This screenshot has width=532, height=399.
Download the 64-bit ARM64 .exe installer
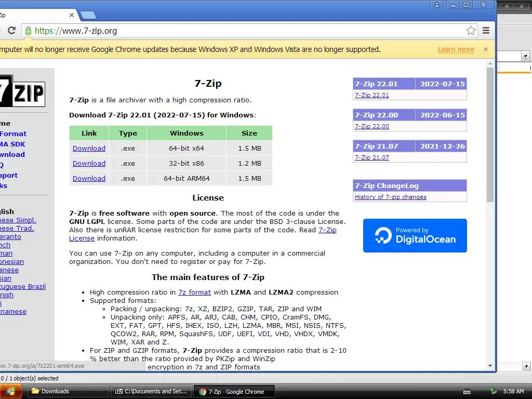tap(89, 178)
